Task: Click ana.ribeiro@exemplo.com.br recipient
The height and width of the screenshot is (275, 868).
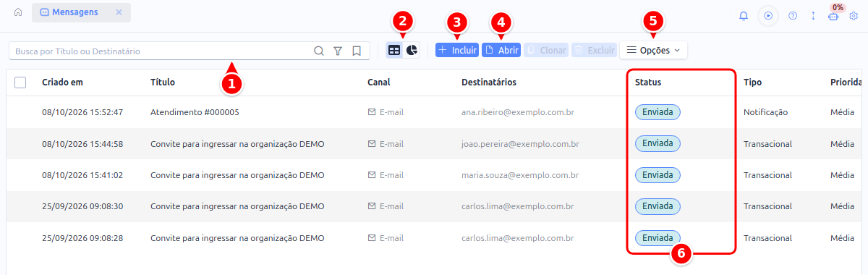Action: 518,112
